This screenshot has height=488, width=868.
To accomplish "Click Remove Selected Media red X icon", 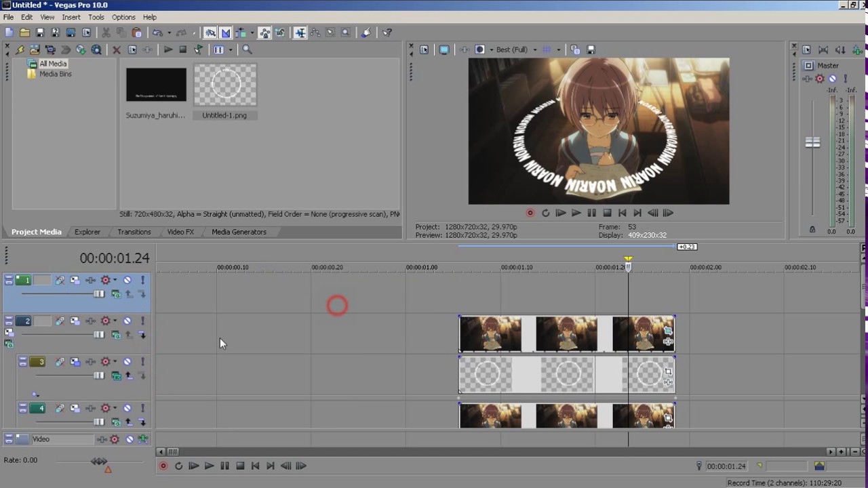I will click(x=117, y=49).
